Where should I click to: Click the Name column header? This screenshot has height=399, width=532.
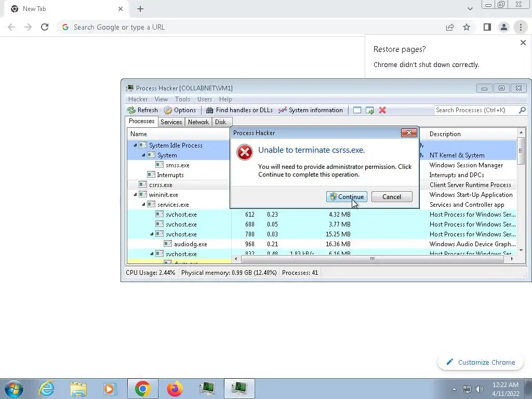pos(179,134)
